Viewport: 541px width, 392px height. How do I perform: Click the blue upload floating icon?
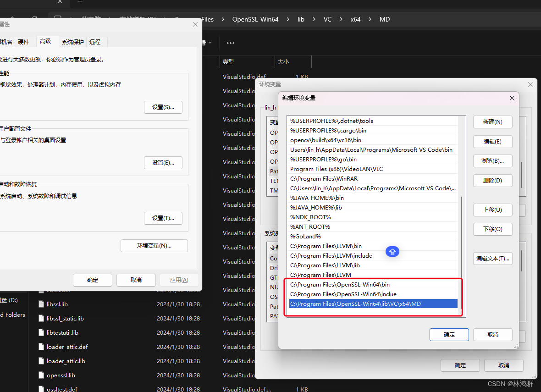coord(392,252)
